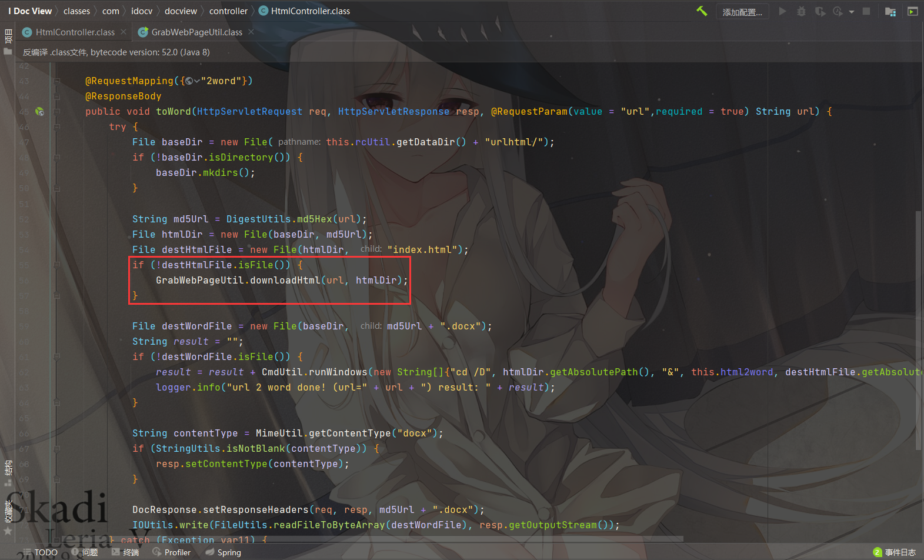Screen dimensions: 924x560
Task: Click the HtmlController.class breadcrumb
Action: click(305, 11)
